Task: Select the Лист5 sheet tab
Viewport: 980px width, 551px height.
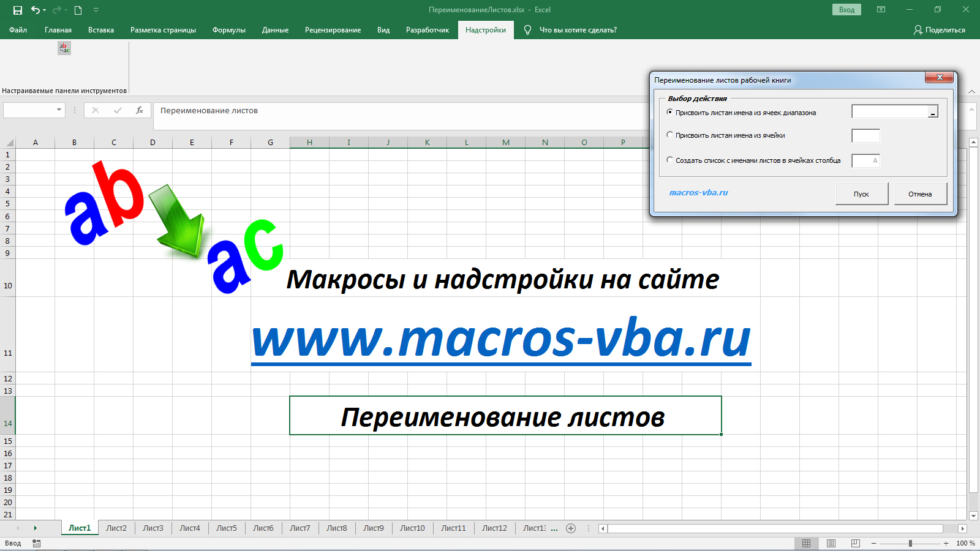Action: (x=227, y=528)
